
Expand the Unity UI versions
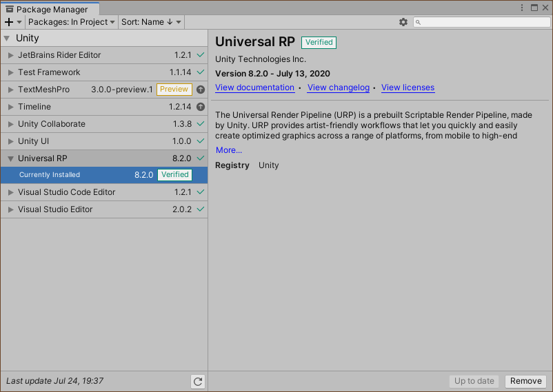[10, 141]
